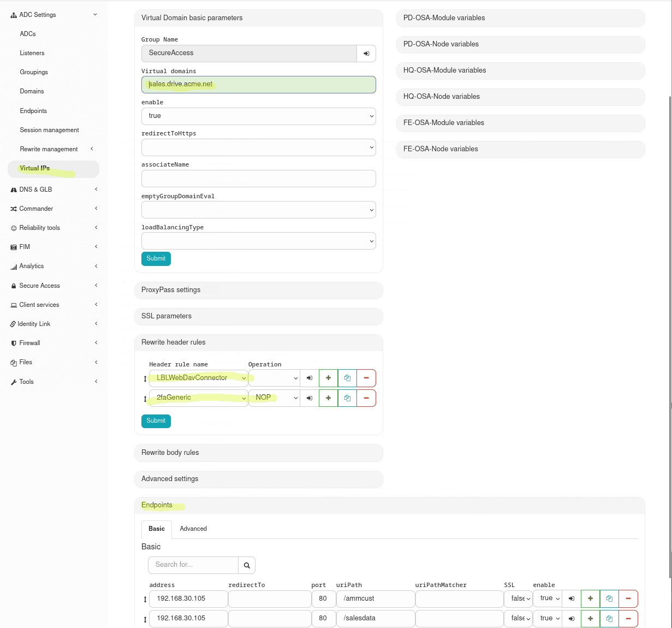Click the Virtual domains input field
Viewport: 672px width, 628px height.
(258, 85)
